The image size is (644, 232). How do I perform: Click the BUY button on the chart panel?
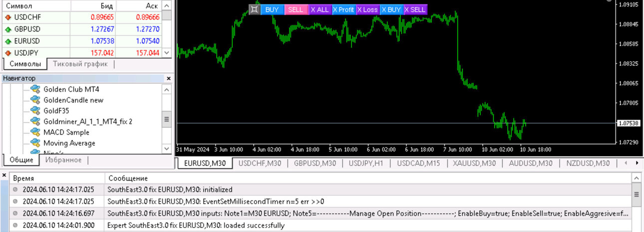[x=272, y=9]
